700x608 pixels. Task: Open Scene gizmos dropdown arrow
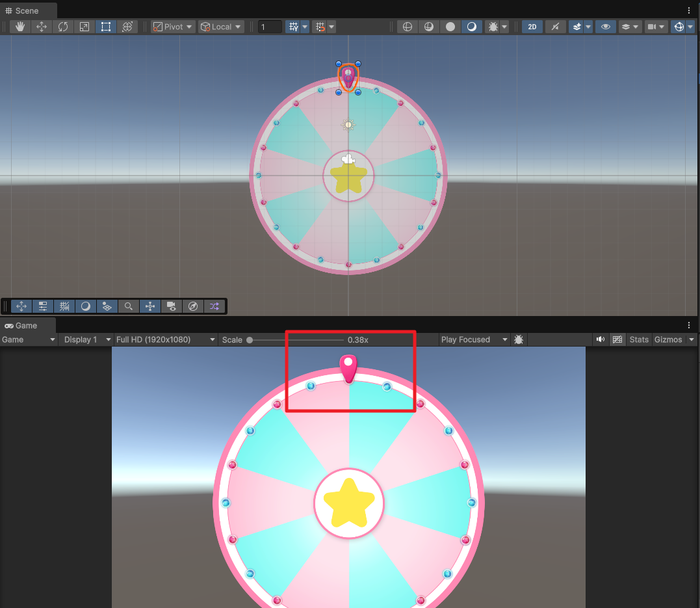point(691,27)
